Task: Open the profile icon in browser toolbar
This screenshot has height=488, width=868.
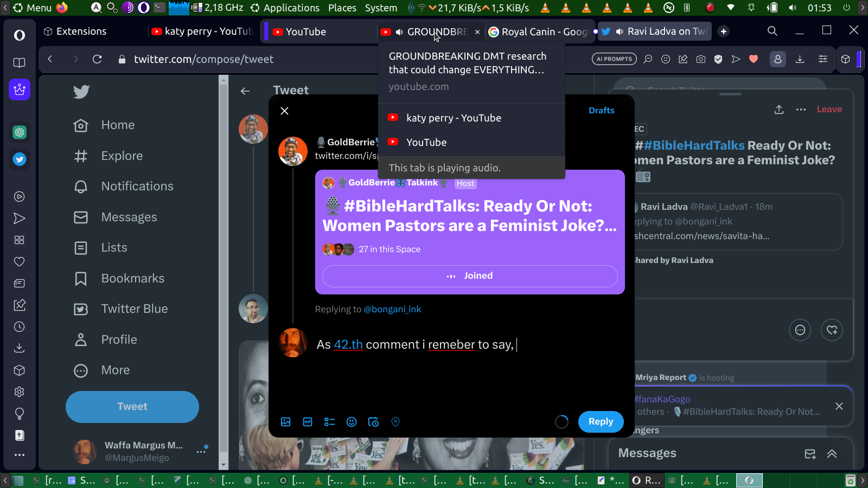Action: (x=778, y=59)
